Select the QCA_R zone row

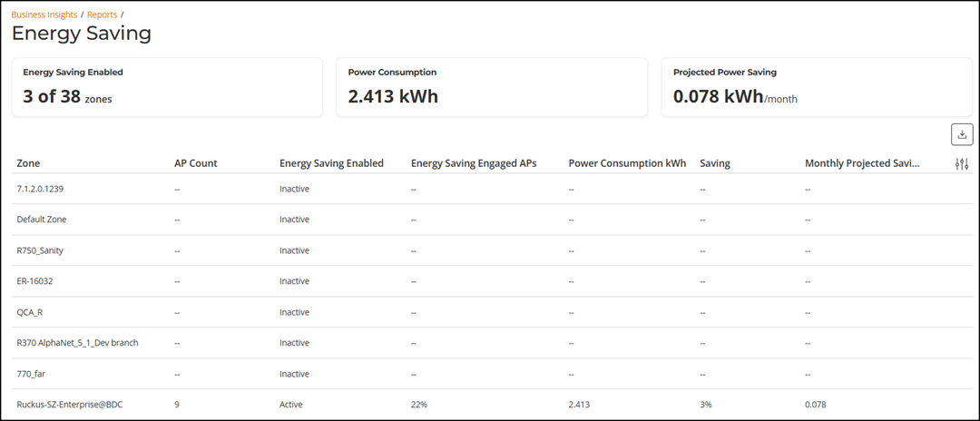(30, 312)
